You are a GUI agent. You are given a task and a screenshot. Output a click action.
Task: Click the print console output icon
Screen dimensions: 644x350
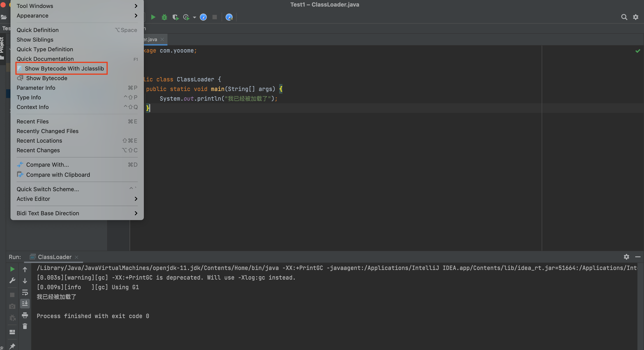[x=25, y=315]
